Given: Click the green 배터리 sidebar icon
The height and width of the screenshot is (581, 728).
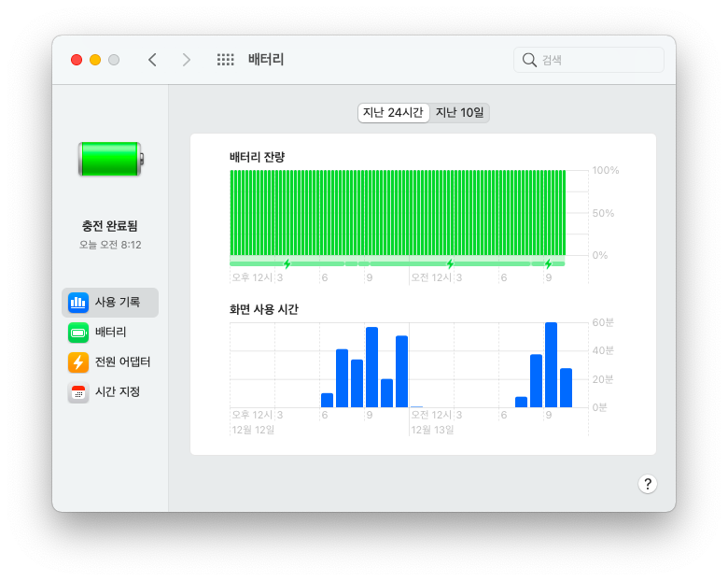Looking at the screenshot, I should click(78, 333).
